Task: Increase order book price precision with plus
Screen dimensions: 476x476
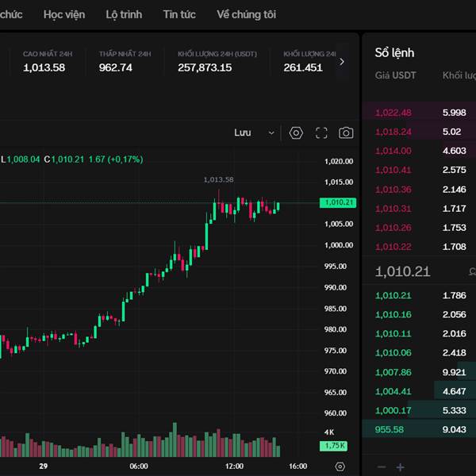Action: coord(401,467)
